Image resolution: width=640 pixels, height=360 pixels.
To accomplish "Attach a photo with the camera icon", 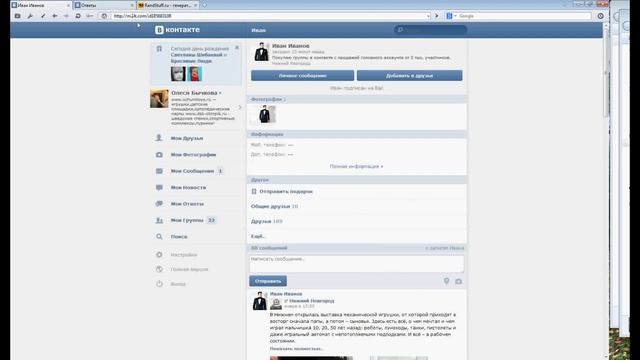I will point(458,282).
